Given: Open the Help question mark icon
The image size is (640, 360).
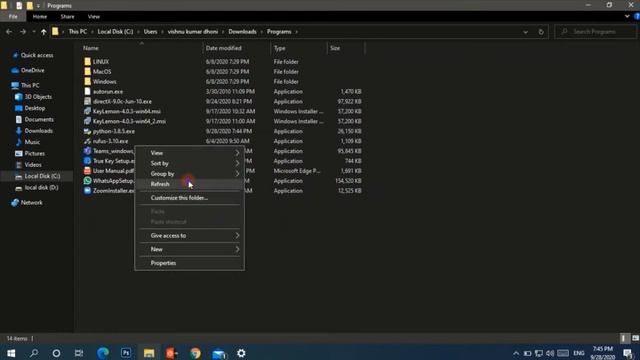Looking at the screenshot, I should tap(637, 17).
